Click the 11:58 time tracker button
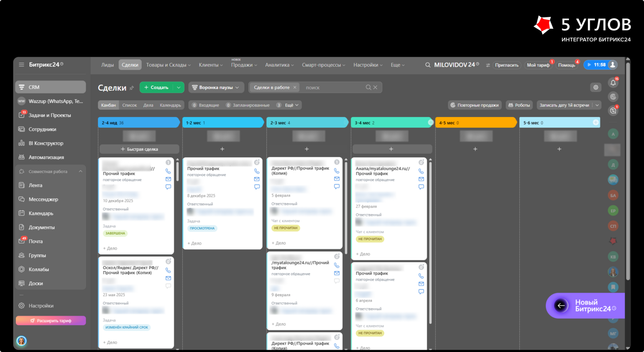The width and height of the screenshot is (644, 352). click(x=596, y=65)
